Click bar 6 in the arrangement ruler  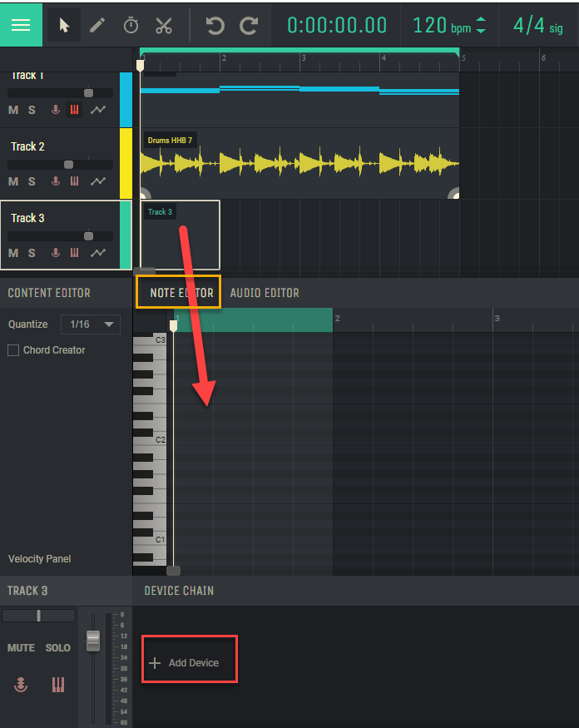tap(543, 58)
